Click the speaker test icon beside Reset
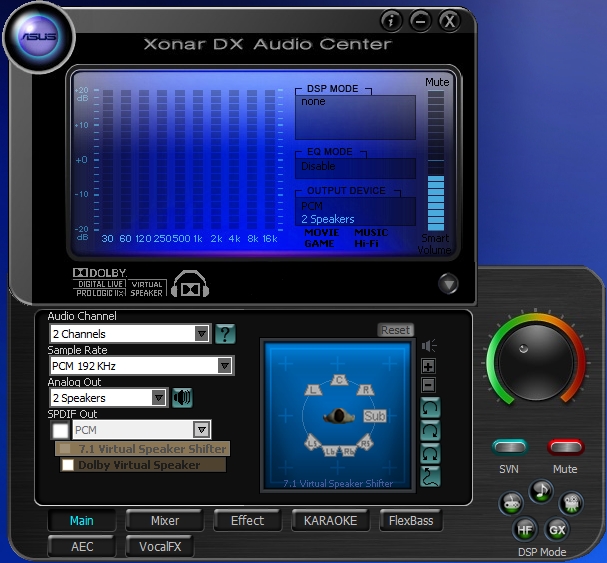This screenshot has width=607, height=563. 429,345
